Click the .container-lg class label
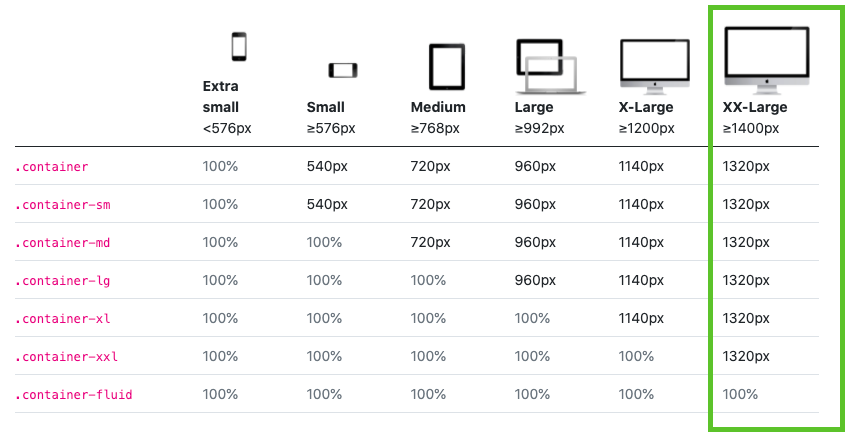The width and height of the screenshot is (847, 439). click(62, 281)
